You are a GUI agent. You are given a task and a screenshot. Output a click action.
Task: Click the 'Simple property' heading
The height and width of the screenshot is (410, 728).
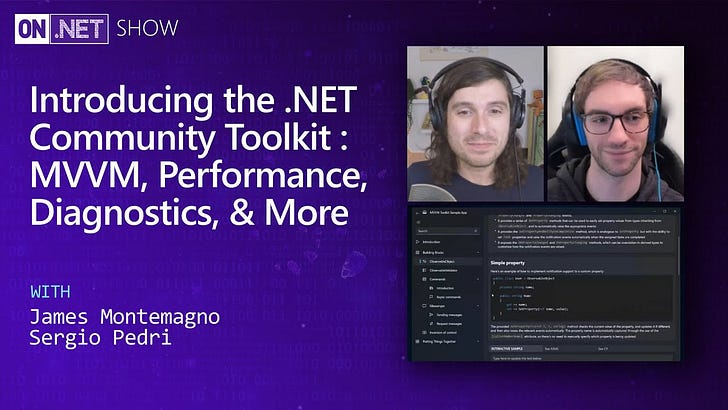507,263
